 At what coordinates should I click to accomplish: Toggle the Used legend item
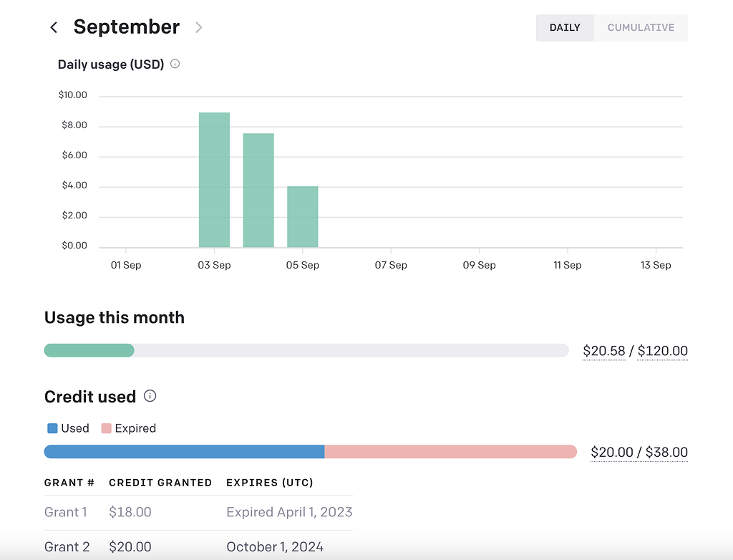(67, 428)
